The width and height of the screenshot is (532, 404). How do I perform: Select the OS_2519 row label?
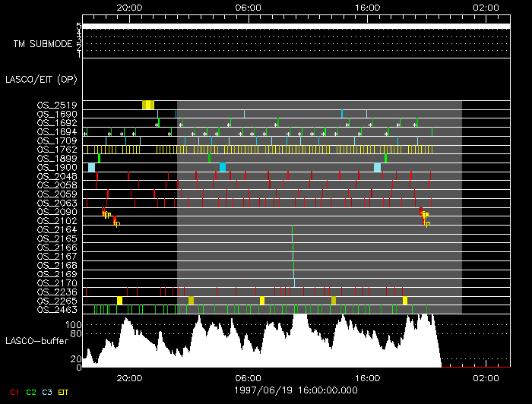(57, 105)
